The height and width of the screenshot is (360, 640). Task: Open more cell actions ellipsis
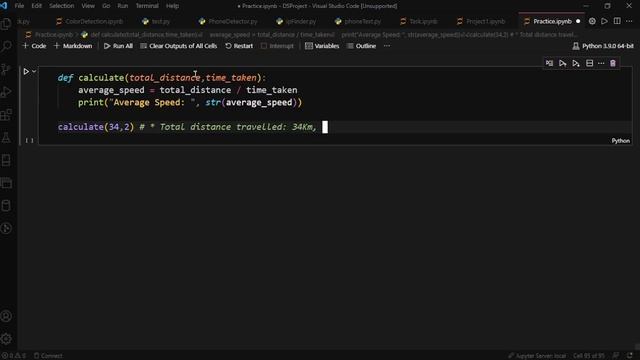(x=601, y=63)
